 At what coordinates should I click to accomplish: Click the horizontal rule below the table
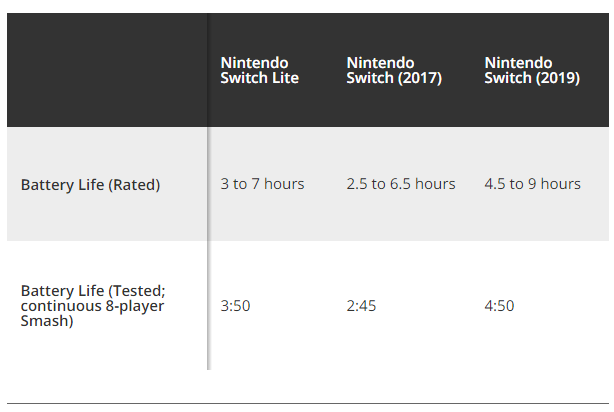(x=308, y=403)
